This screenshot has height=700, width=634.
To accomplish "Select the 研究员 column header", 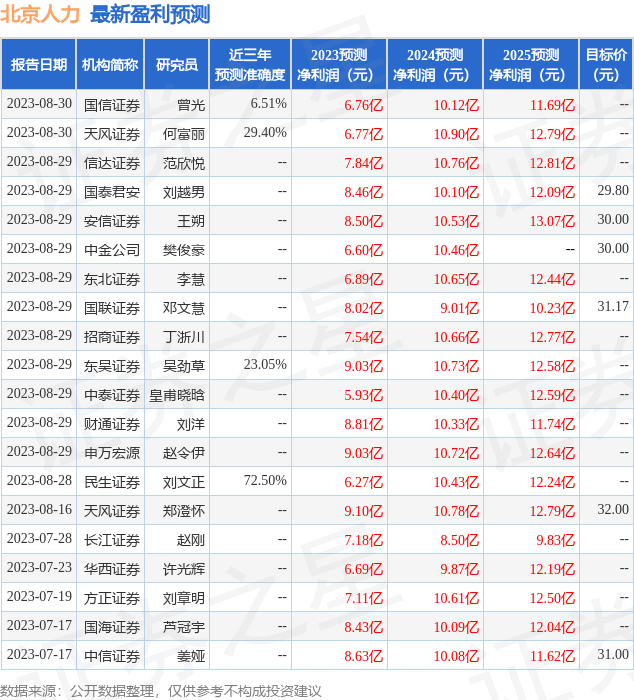I will 177,65.
